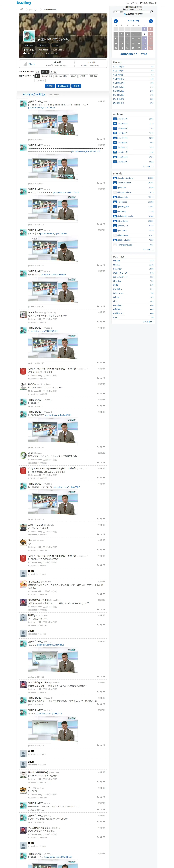Image resolution: width=174 pixels, height=868 pixels.
Task: Open hashtag #Togetter
Action: pos(117,269)
